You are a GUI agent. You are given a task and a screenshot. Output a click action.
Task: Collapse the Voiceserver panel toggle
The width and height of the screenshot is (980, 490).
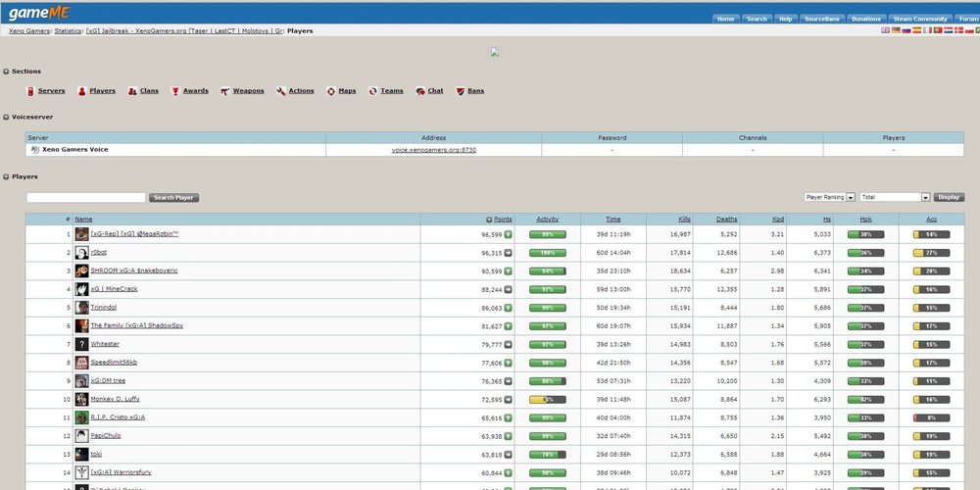tap(6, 117)
